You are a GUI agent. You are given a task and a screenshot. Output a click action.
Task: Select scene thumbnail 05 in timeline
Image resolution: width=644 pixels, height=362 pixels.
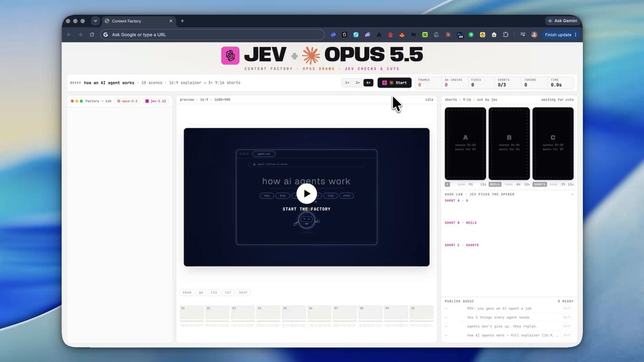294,313
